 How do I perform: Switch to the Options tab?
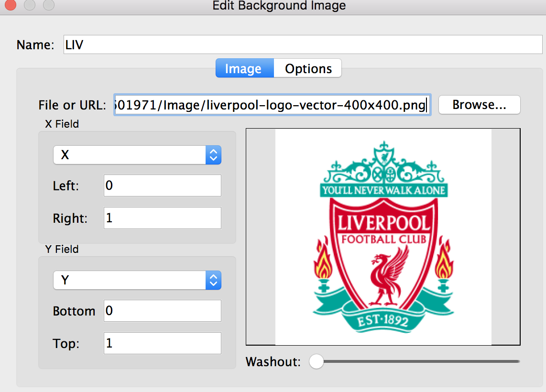point(308,68)
